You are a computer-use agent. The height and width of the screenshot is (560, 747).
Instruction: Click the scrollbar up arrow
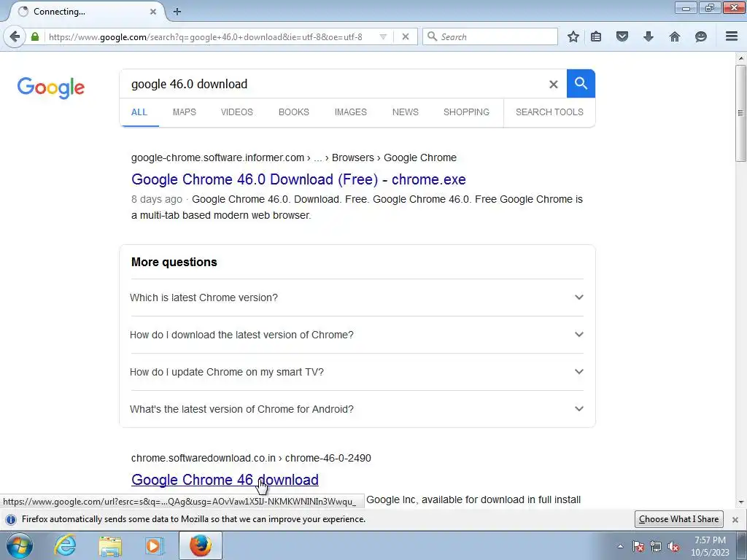coord(741,58)
